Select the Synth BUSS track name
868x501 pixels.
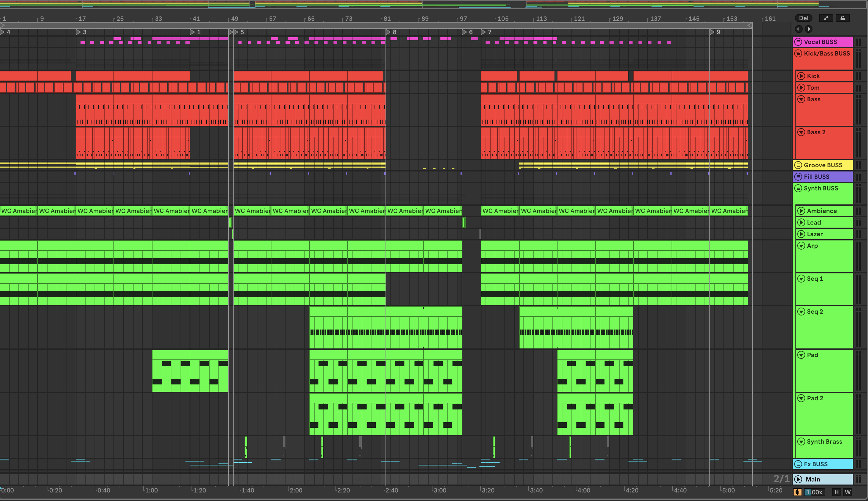point(821,188)
